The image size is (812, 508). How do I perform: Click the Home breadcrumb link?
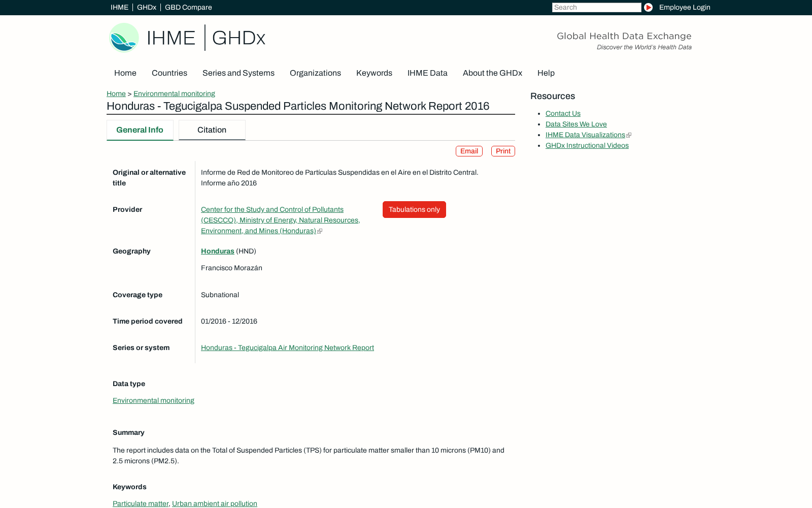116,93
